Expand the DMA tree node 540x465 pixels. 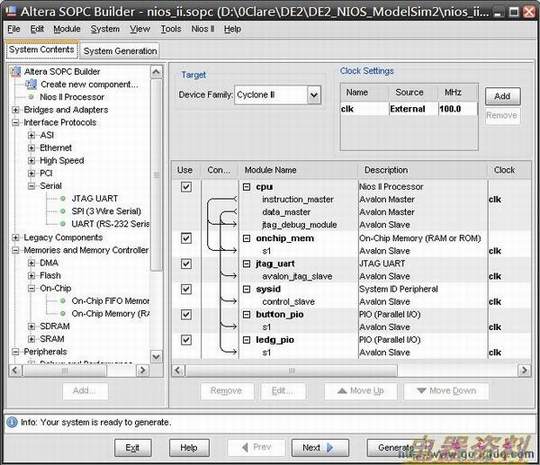31,263
